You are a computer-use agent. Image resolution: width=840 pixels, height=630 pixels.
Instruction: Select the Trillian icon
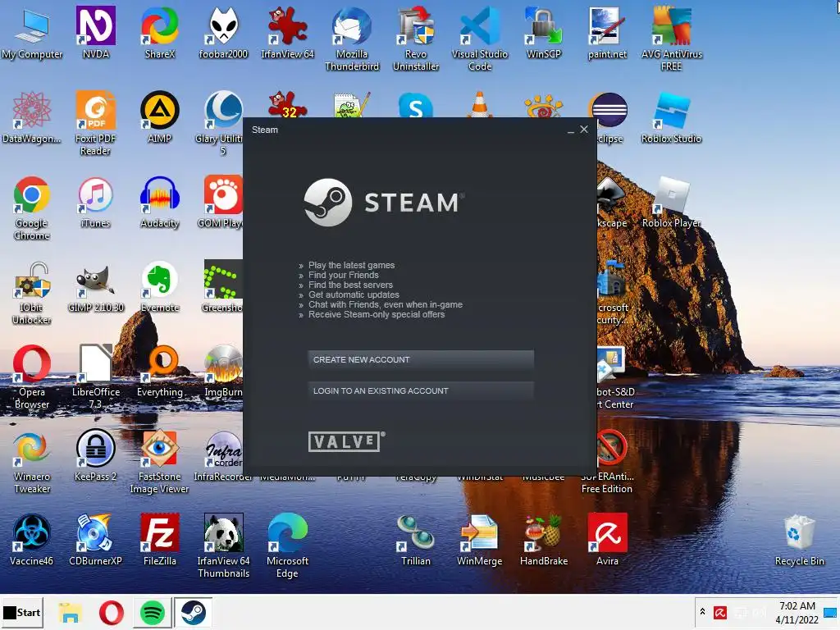(416, 541)
